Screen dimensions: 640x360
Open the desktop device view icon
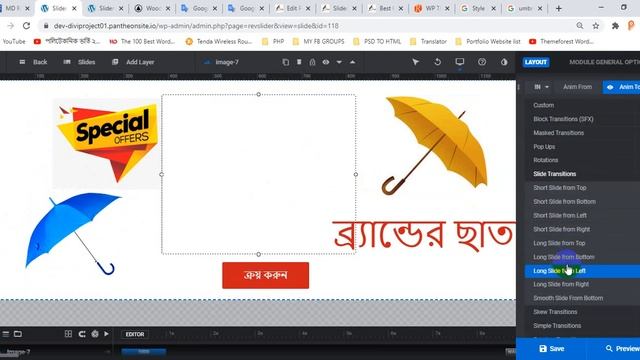tap(460, 62)
